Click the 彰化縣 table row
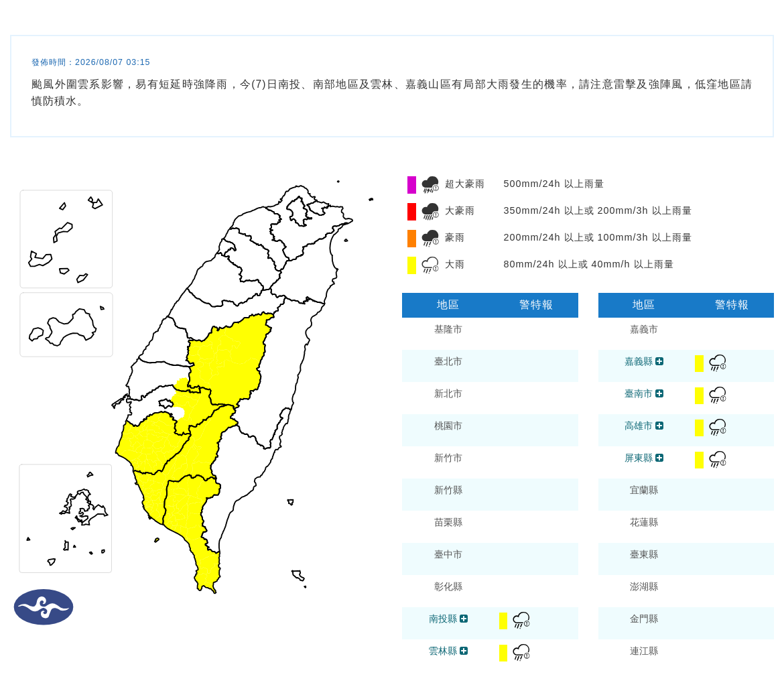The height and width of the screenshot is (697, 784). 490,592
